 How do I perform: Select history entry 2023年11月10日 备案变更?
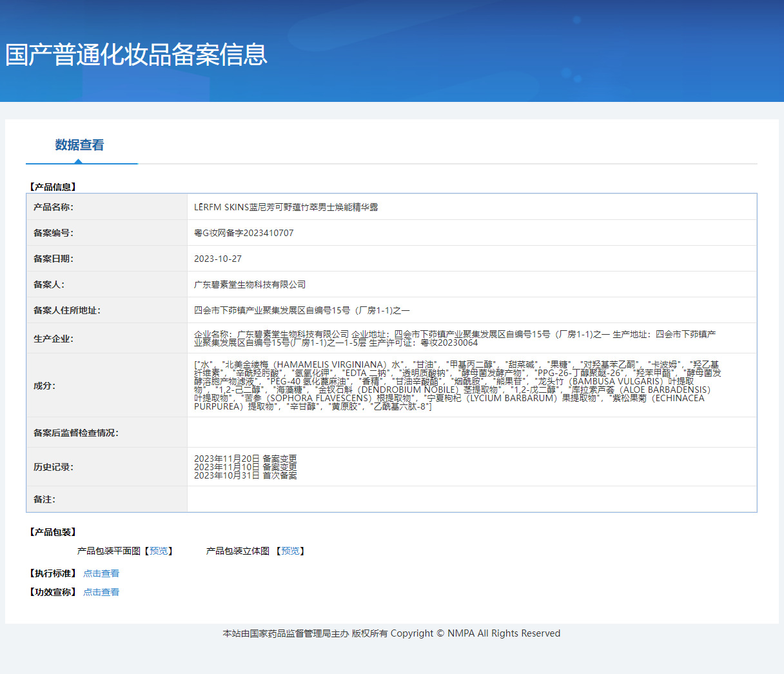click(246, 467)
